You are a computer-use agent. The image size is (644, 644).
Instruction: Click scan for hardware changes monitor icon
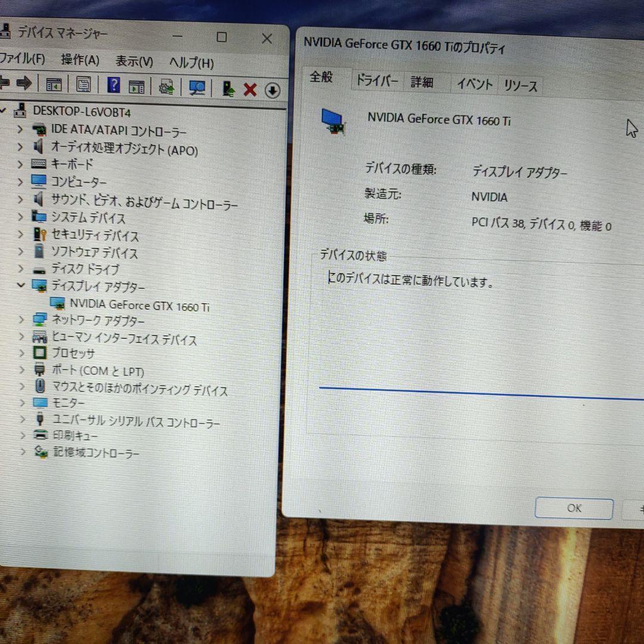coord(197,88)
